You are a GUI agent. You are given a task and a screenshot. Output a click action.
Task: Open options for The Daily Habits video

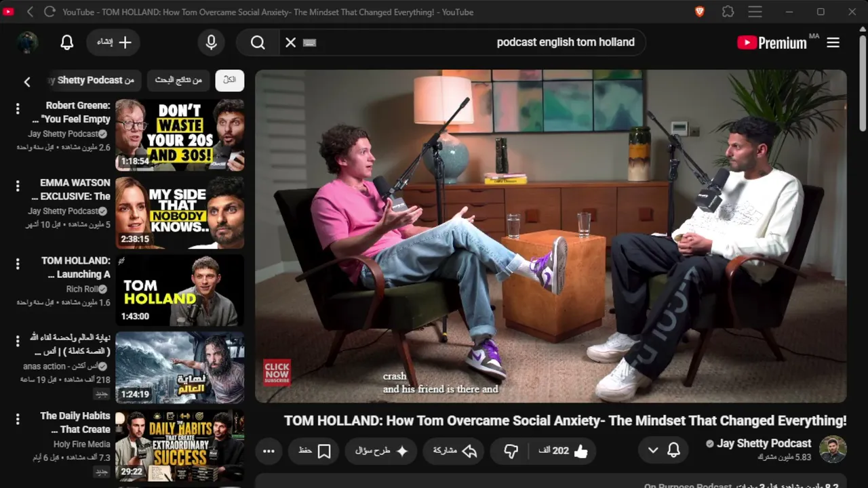[x=18, y=419]
